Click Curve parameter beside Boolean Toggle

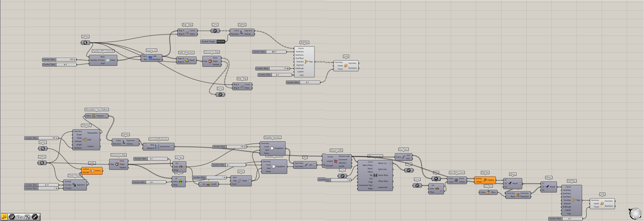(x=215, y=31)
